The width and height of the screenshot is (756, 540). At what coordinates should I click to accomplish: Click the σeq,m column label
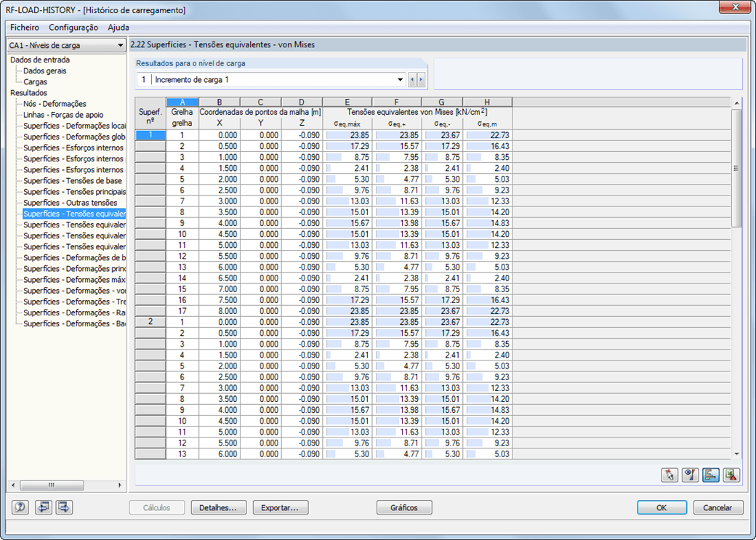pos(488,124)
